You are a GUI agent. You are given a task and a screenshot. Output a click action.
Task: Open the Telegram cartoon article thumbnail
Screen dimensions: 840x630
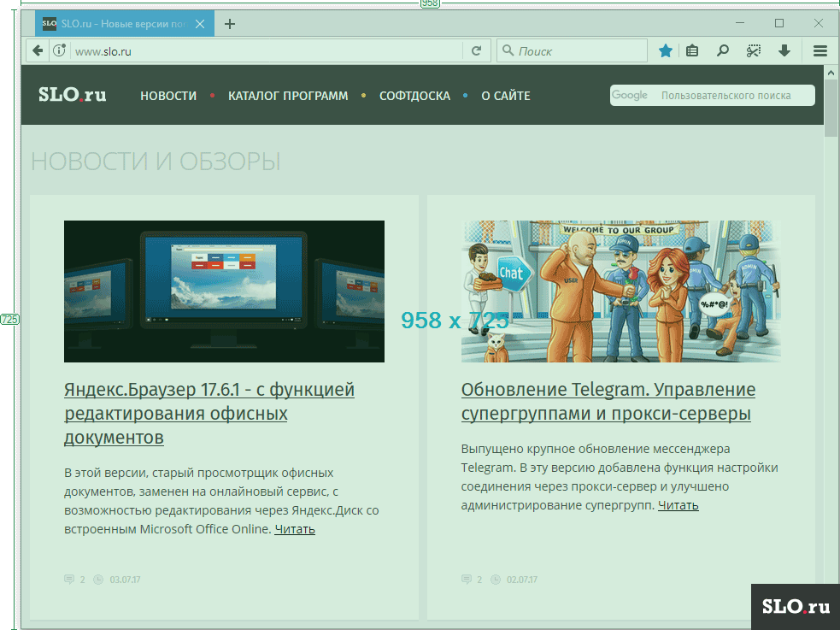click(x=621, y=291)
